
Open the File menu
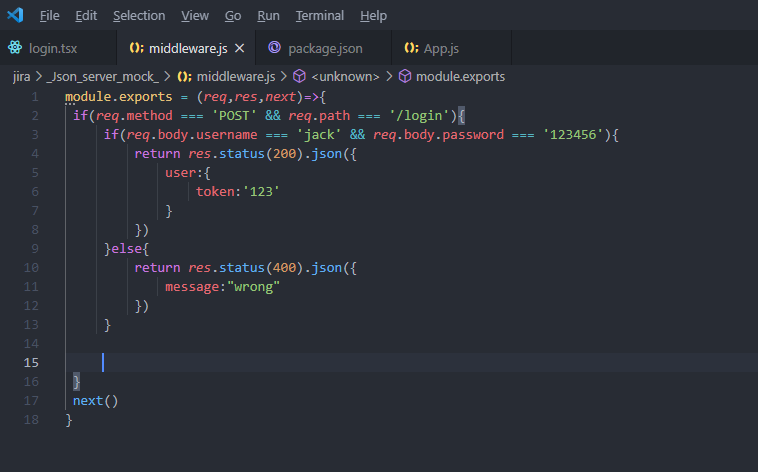[49, 16]
